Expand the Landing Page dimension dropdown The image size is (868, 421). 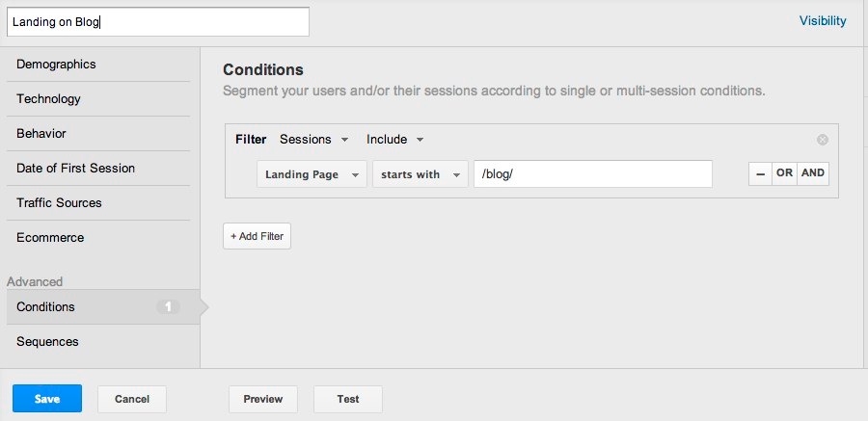(312, 174)
